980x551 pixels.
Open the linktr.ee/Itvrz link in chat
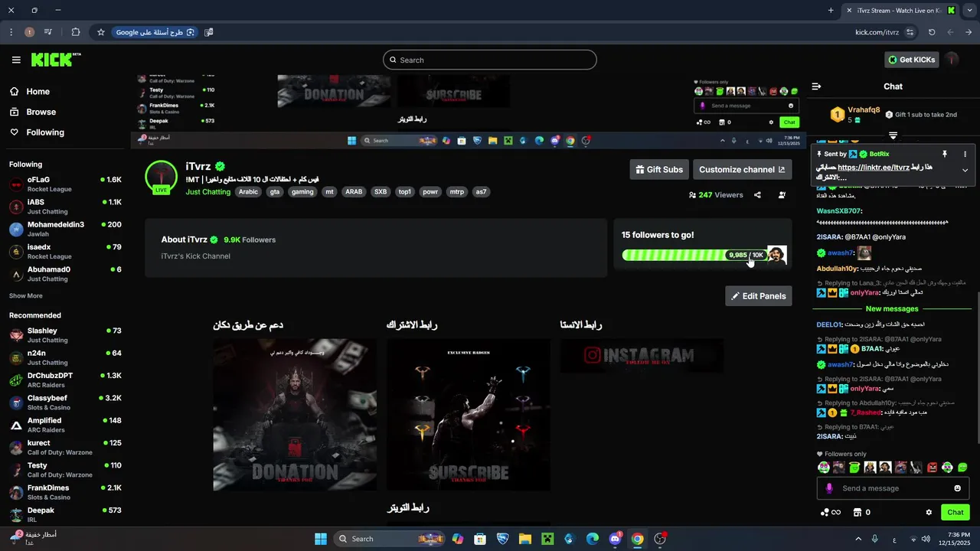click(x=874, y=167)
